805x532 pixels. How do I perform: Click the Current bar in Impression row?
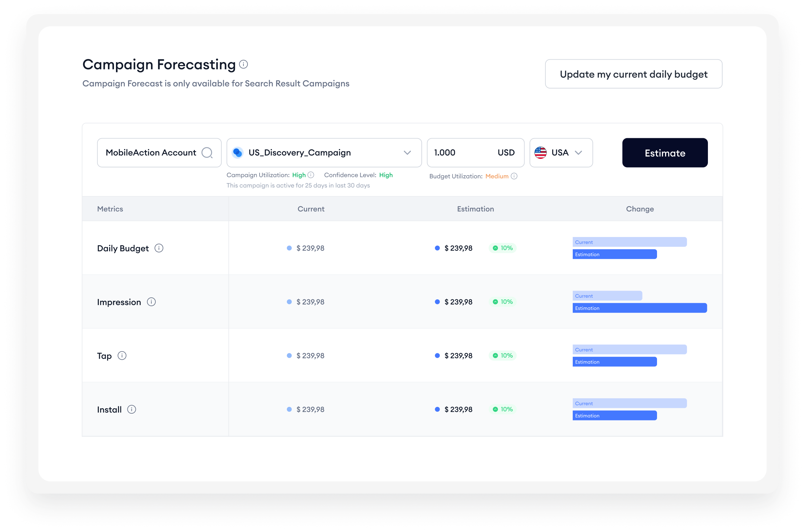click(x=607, y=296)
